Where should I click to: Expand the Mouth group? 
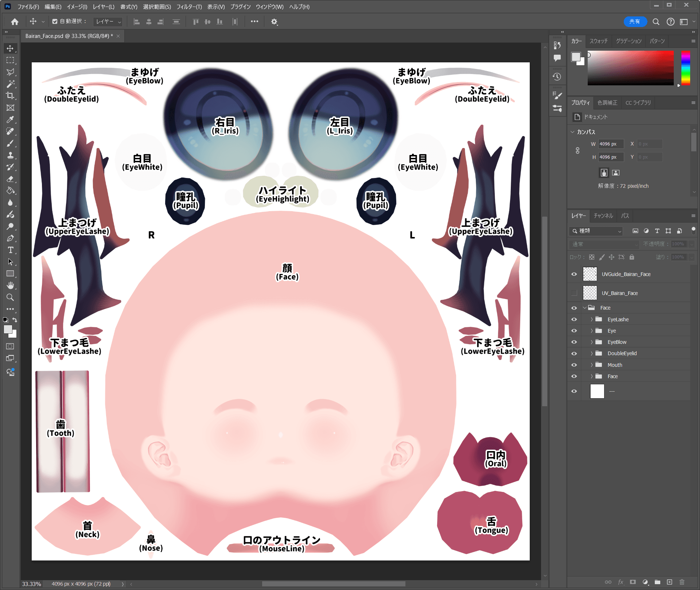coord(592,365)
